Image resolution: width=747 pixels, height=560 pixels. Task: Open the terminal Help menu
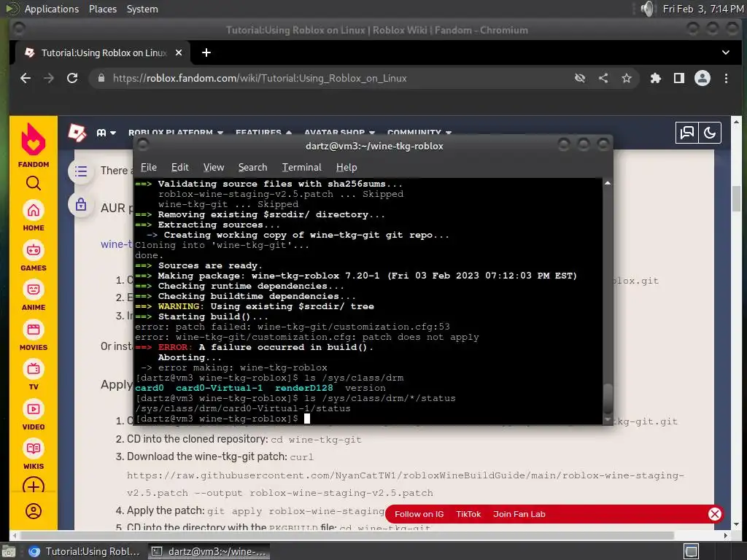point(347,167)
